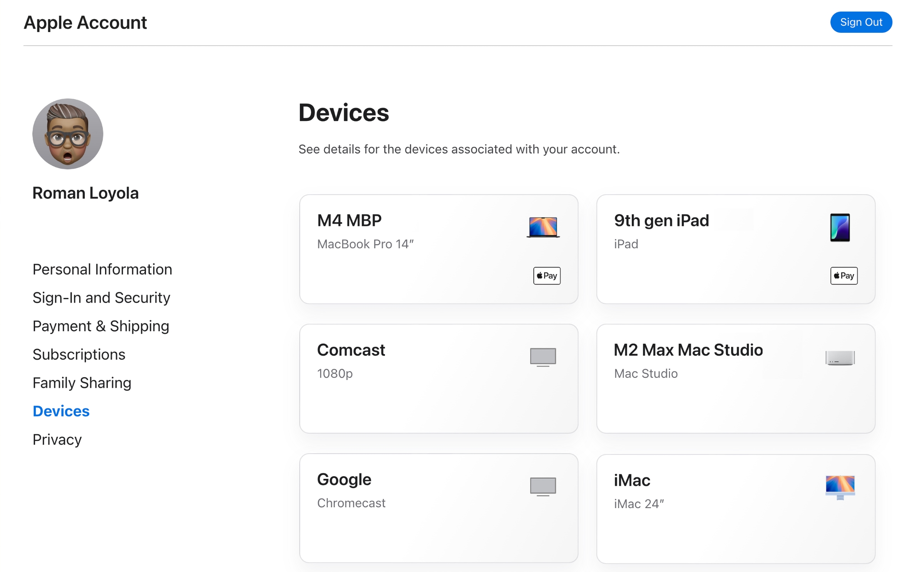Click the iPad icon on 9th gen iPad card
Image resolution: width=924 pixels, height=572 pixels.
pyautogui.click(x=841, y=227)
